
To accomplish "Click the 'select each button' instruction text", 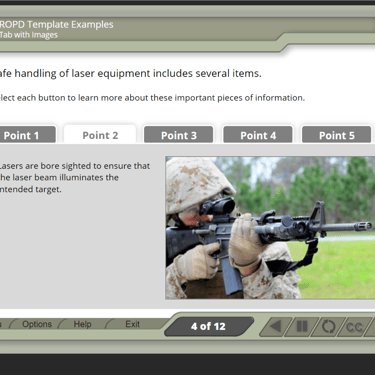I will [152, 98].
